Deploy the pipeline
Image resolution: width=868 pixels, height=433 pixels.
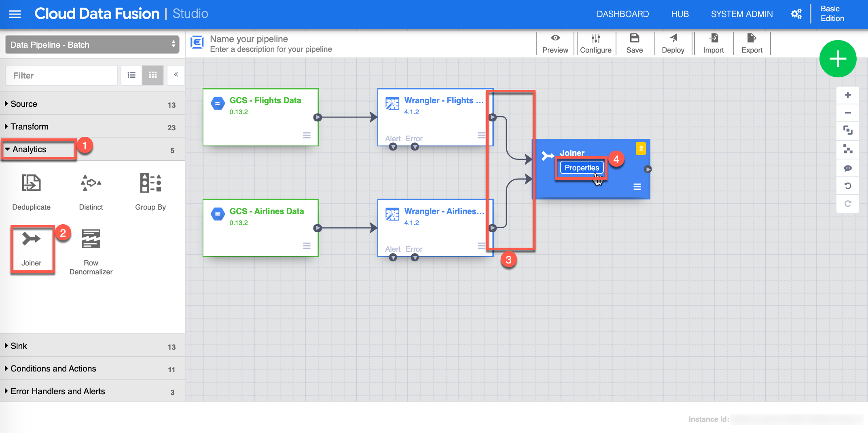point(673,44)
